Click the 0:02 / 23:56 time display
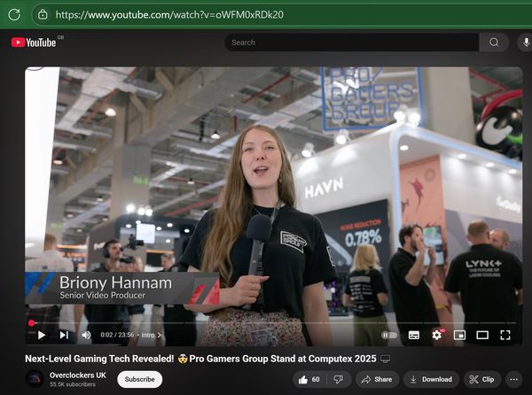The height and width of the screenshot is (395, 532). coord(117,335)
